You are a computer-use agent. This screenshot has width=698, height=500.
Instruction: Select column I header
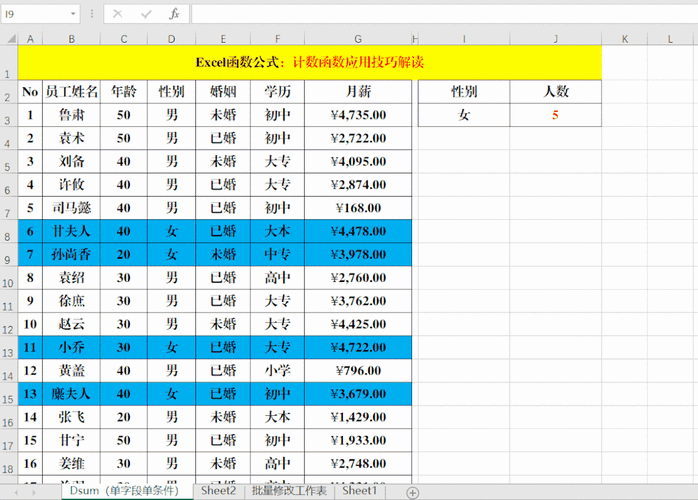pyautogui.click(x=464, y=39)
